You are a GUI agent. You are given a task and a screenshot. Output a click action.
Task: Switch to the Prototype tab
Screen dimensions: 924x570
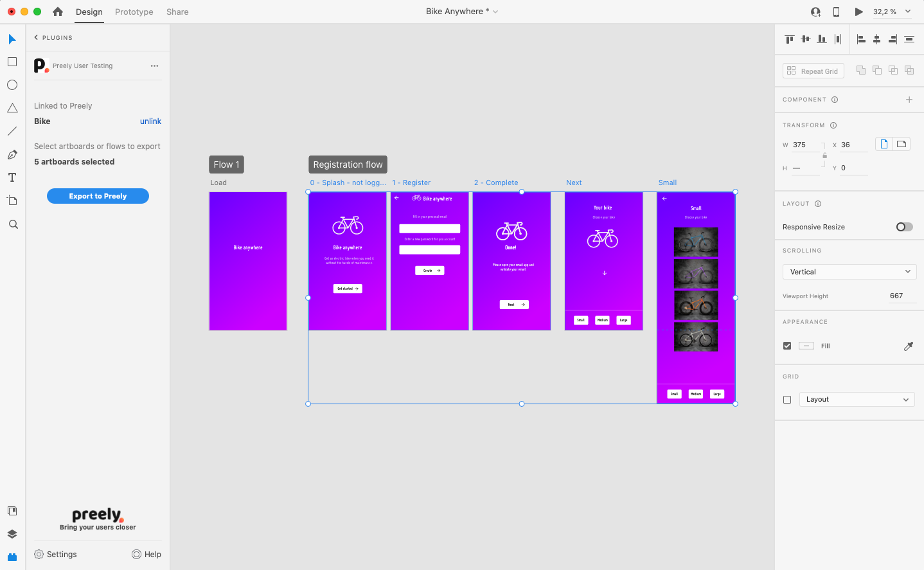pyautogui.click(x=134, y=12)
